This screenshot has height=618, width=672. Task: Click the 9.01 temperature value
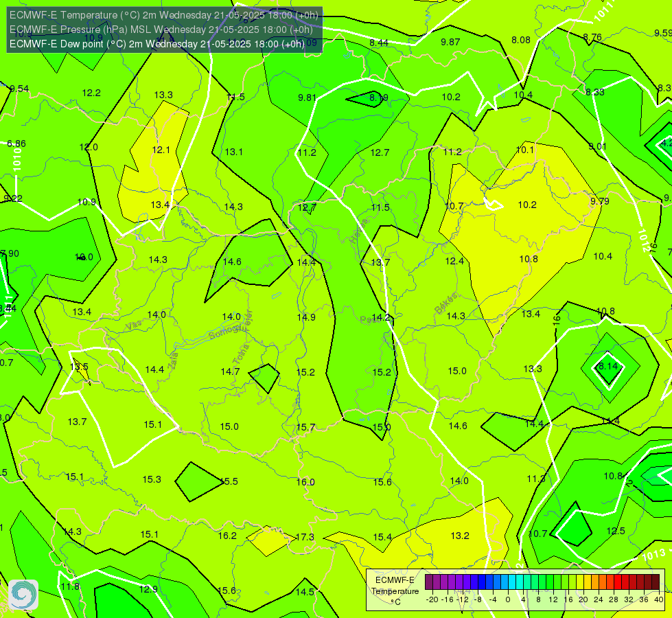597,147
